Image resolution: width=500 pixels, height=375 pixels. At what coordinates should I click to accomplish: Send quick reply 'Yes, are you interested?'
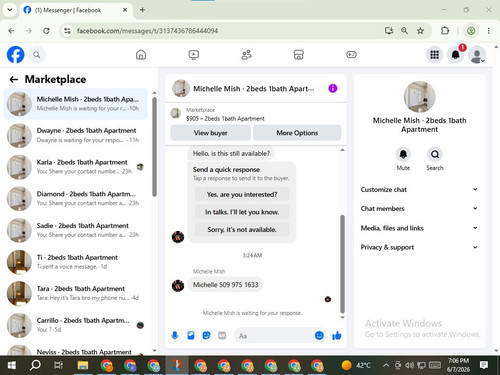pyautogui.click(x=242, y=194)
